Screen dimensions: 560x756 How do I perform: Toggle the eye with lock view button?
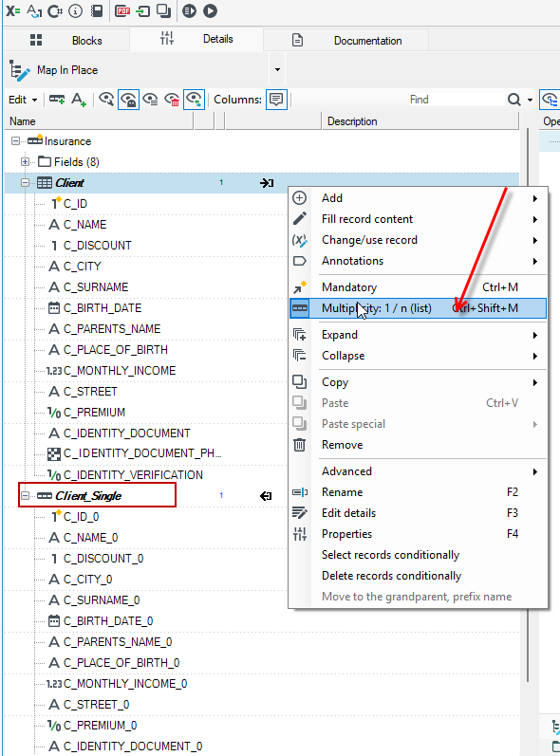click(128, 100)
